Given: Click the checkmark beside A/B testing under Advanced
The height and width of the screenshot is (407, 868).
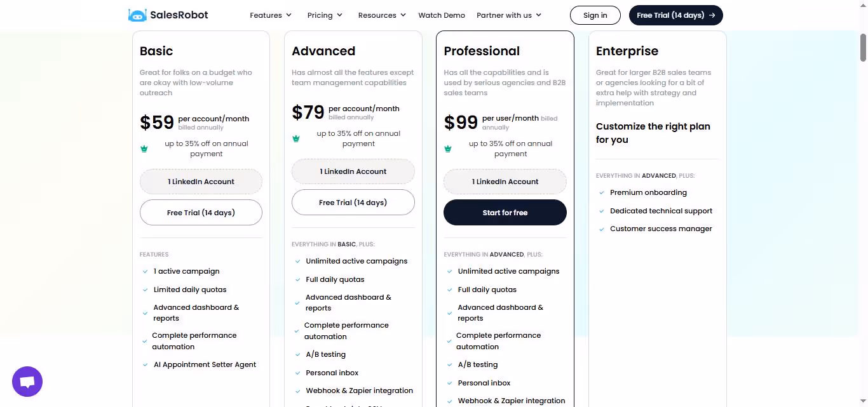Looking at the screenshot, I should coord(297,354).
